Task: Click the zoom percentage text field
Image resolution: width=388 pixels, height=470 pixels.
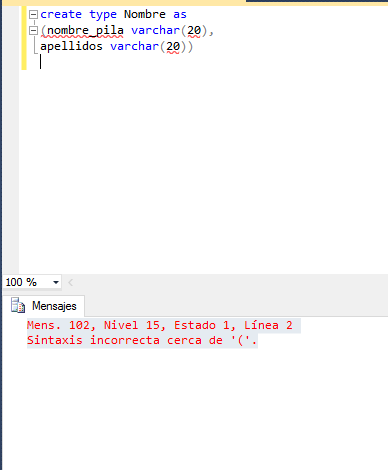Action: click(x=28, y=282)
